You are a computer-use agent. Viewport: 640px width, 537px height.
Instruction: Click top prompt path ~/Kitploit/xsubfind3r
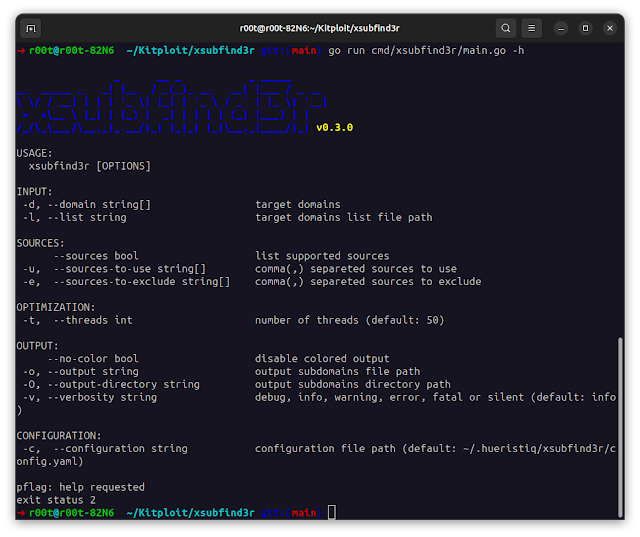[191, 51]
